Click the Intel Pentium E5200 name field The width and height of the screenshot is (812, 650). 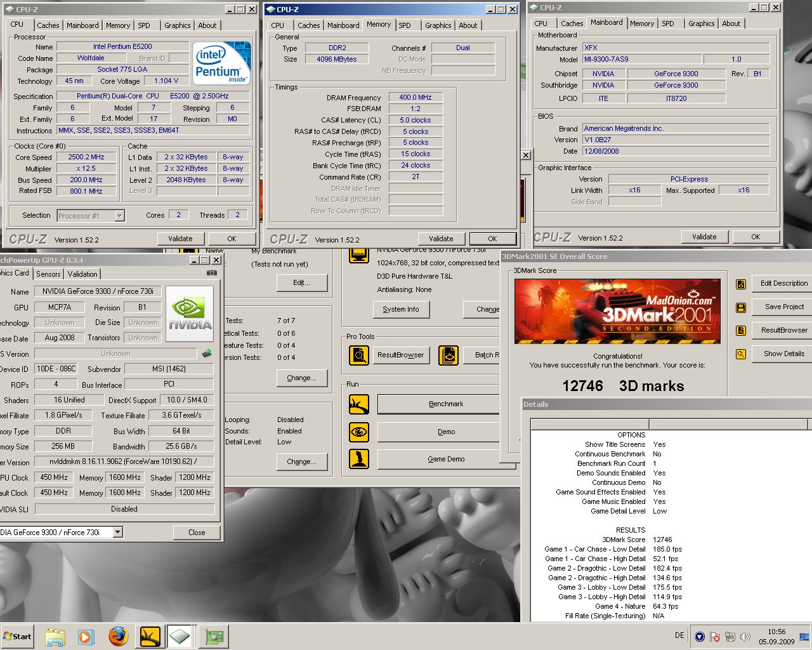click(x=122, y=46)
